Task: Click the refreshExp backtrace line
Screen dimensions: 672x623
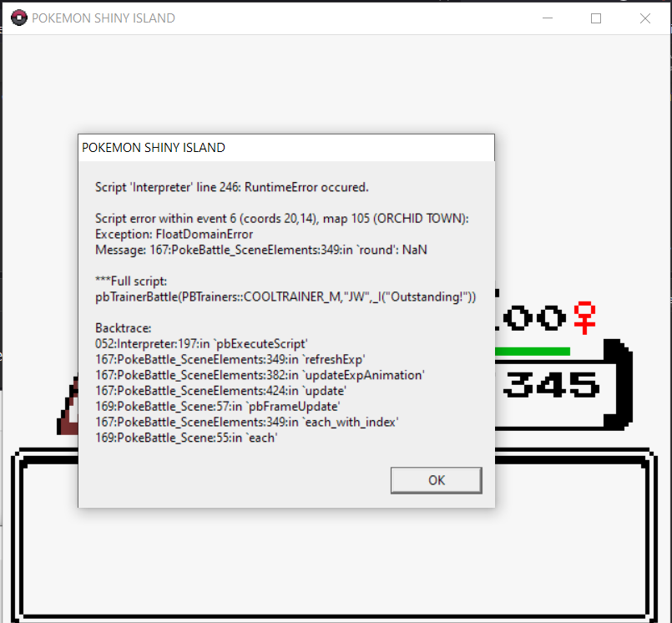Action: tap(230, 359)
